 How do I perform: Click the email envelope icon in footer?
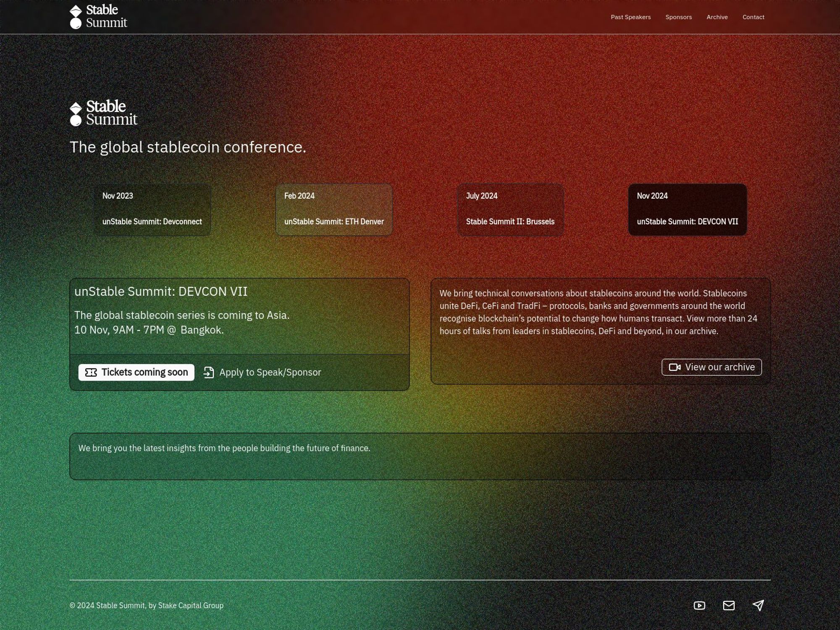tap(728, 606)
